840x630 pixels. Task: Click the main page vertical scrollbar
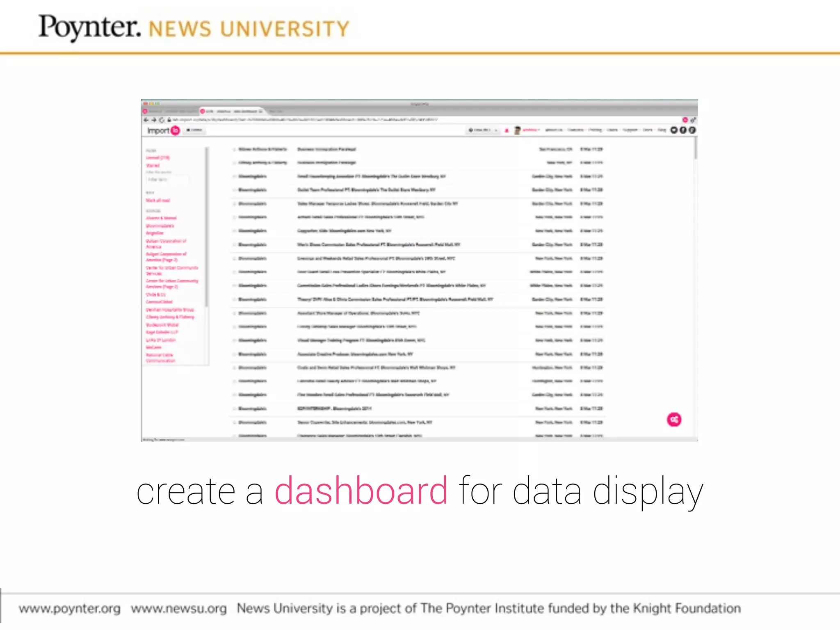tap(695, 148)
